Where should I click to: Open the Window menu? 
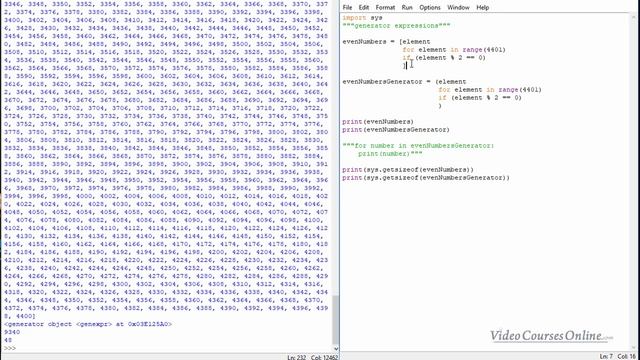(x=458, y=7)
